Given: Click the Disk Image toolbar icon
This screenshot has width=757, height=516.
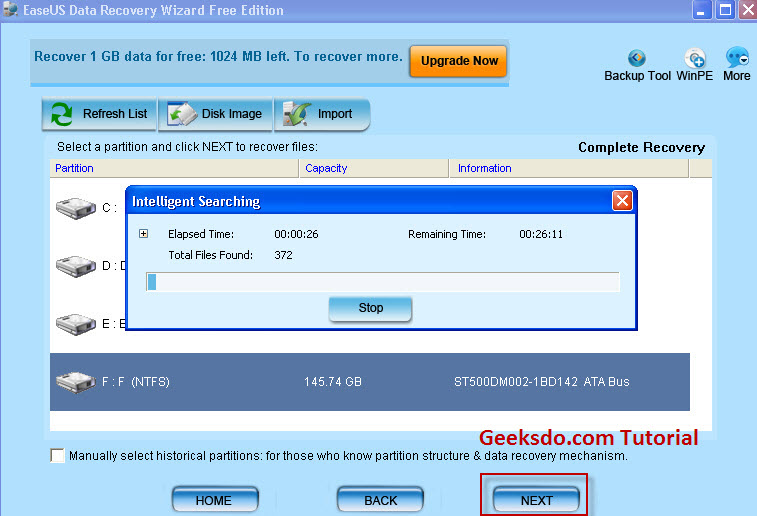Looking at the screenshot, I should tap(182, 114).
